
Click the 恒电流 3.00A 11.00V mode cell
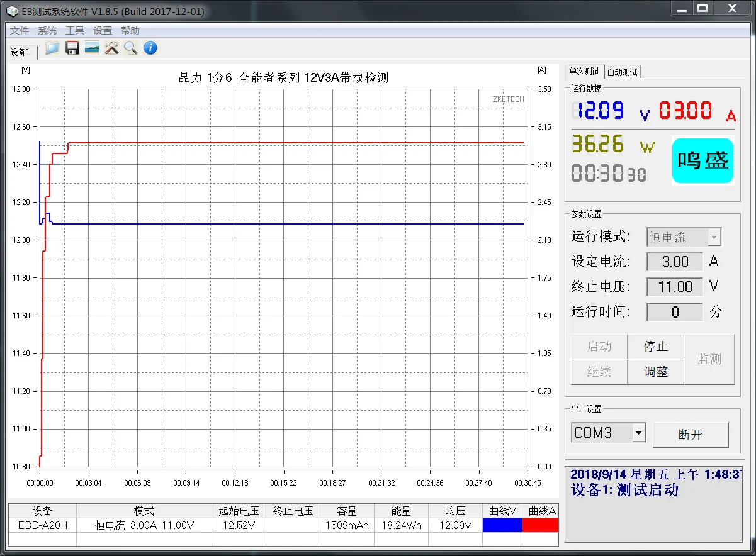coord(144,525)
